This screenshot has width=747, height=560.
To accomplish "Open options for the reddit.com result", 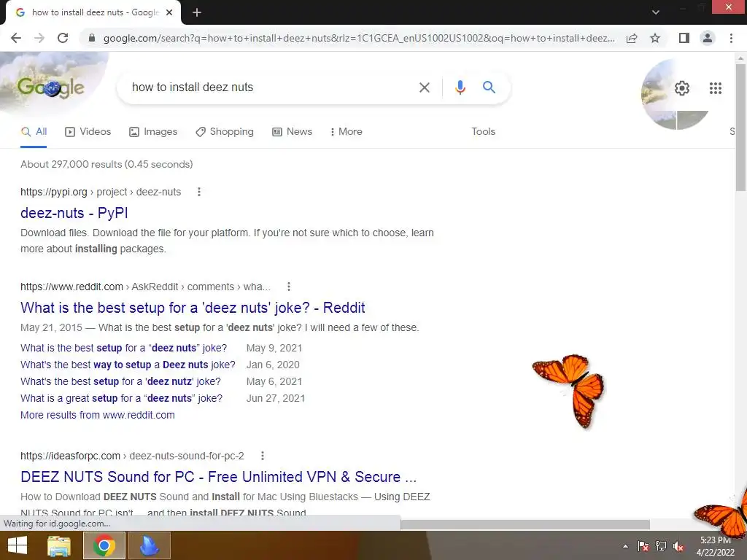I will [x=288, y=287].
